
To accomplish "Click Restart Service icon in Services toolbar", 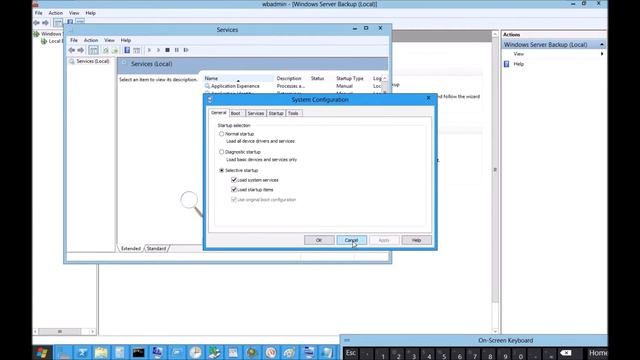I will pos(186,50).
